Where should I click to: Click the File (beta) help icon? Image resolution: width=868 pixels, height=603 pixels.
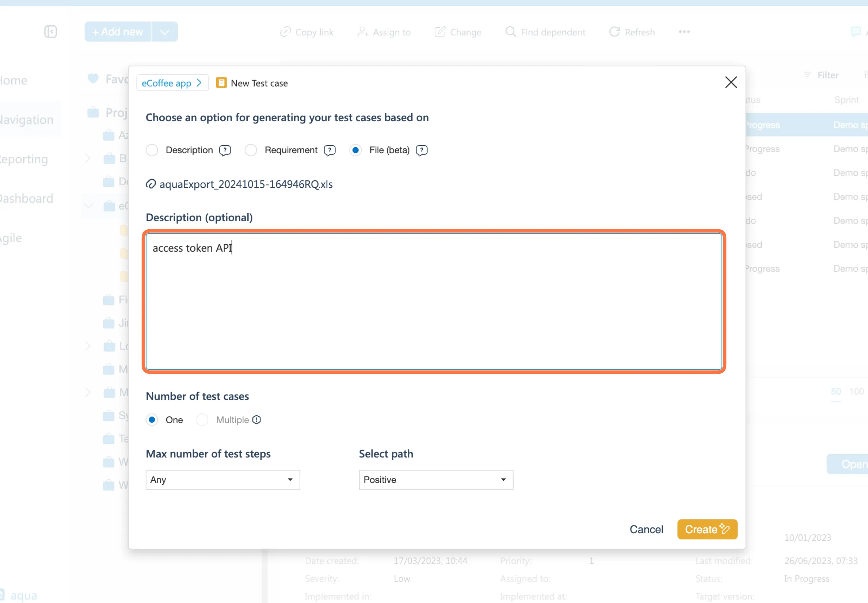pyautogui.click(x=421, y=150)
